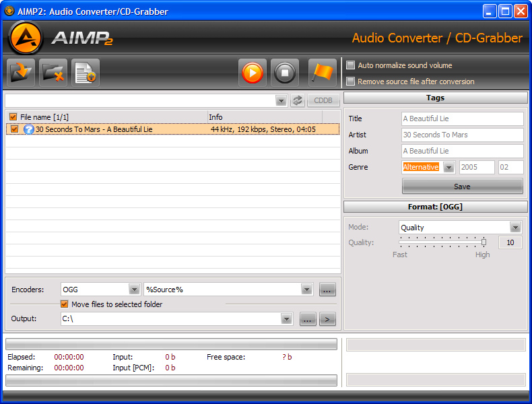Image resolution: width=532 pixels, height=404 pixels.
Task: Start conversion with the orange play button
Action: click(x=253, y=73)
